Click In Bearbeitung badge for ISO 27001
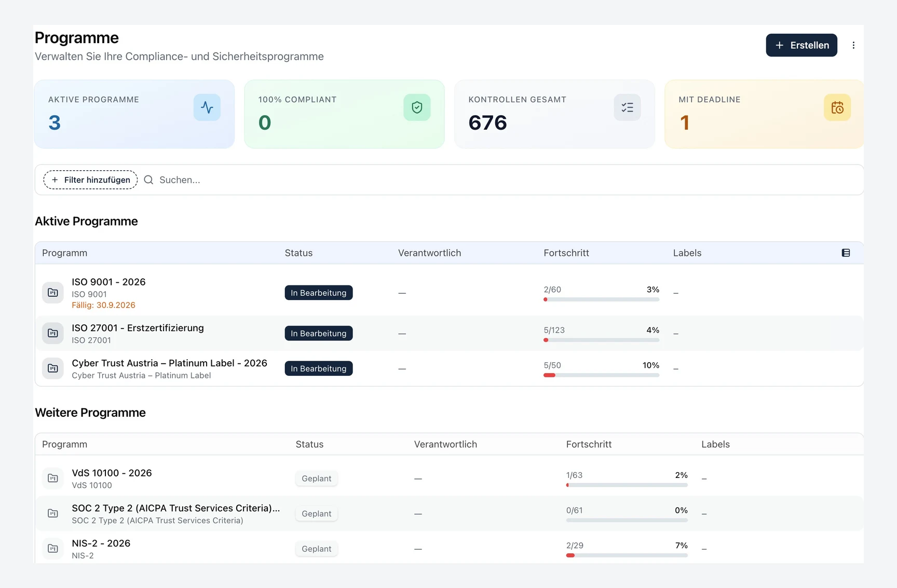The image size is (897, 588). (319, 333)
